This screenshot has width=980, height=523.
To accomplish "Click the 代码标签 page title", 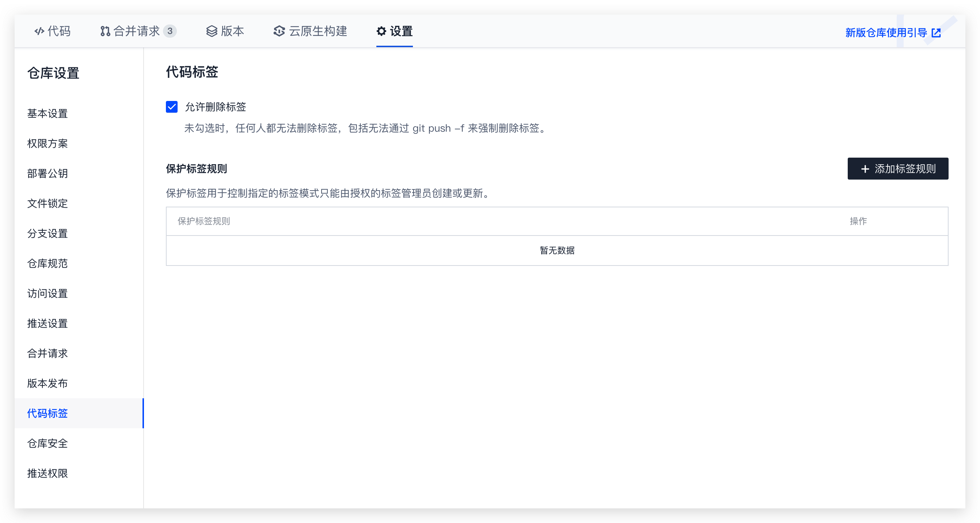I will [192, 72].
